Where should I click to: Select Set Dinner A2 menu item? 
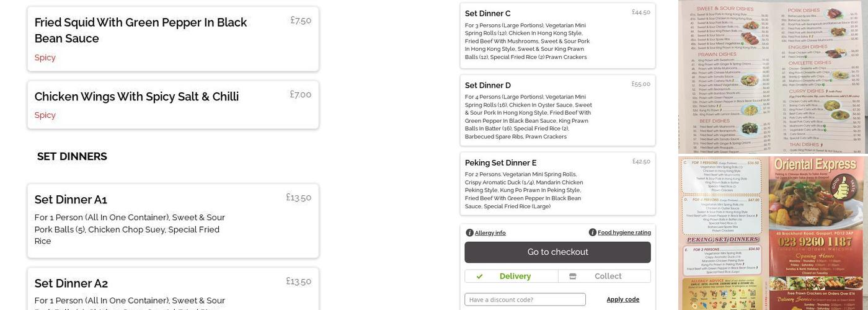[173, 289]
